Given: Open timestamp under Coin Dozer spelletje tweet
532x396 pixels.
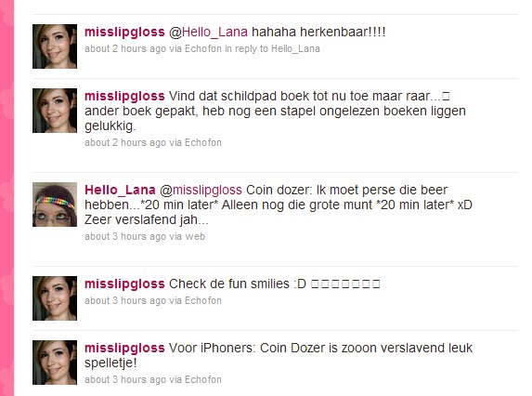Looking at the screenshot, I should point(125,379).
